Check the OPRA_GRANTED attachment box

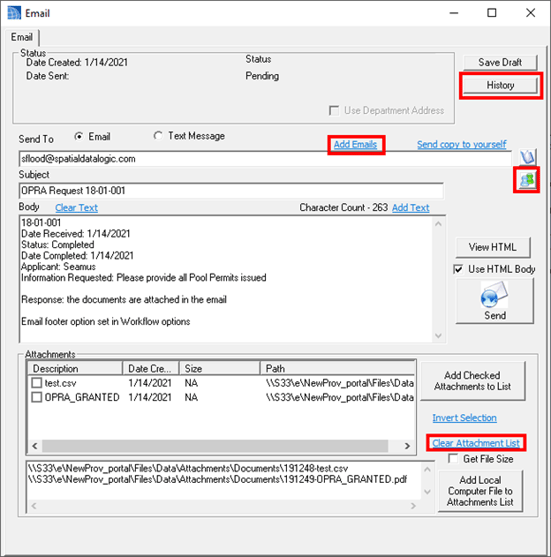(x=37, y=397)
